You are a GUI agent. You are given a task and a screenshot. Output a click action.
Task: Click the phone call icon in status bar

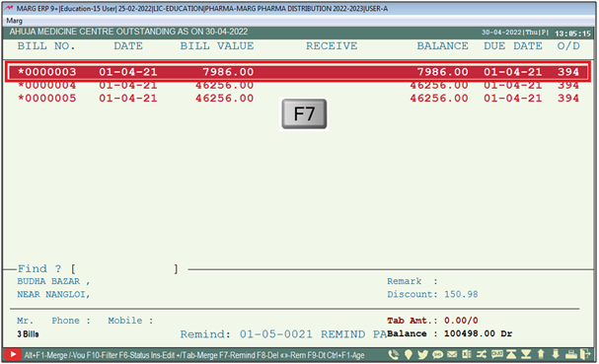(393, 354)
